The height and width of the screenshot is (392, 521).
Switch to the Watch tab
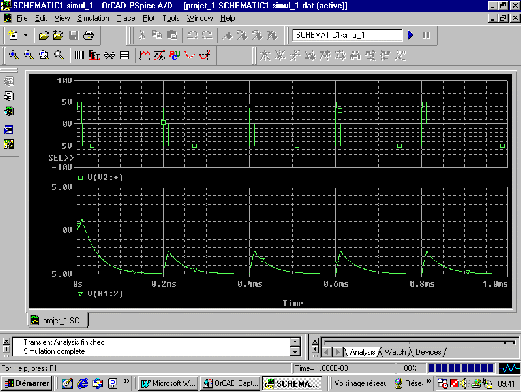click(395, 352)
